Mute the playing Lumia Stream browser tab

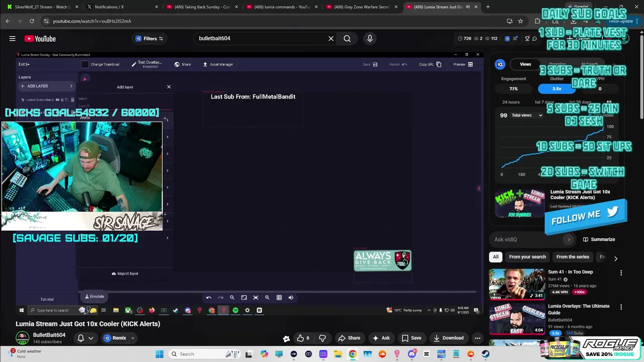click(468, 7)
